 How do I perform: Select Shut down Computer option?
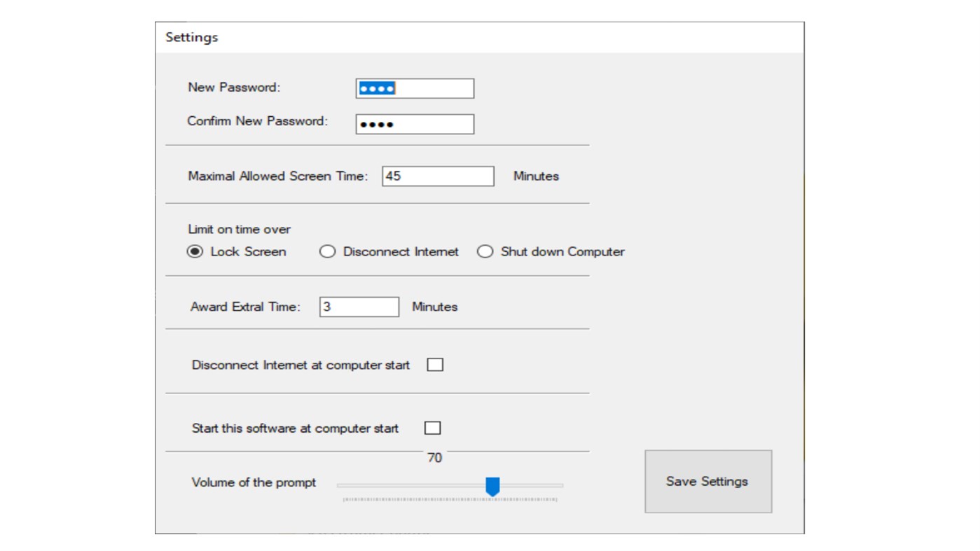point(485,251)
